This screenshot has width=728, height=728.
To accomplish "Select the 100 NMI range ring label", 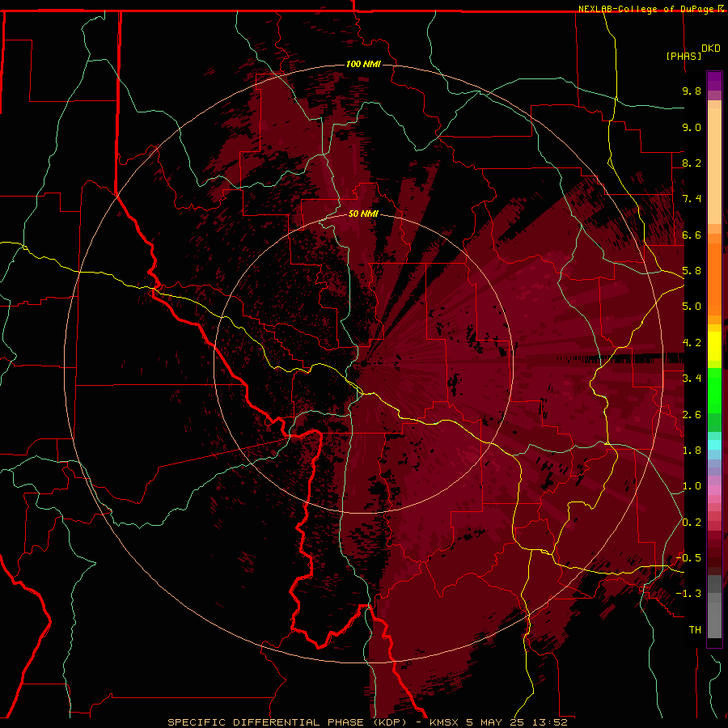I will point(363,64).
